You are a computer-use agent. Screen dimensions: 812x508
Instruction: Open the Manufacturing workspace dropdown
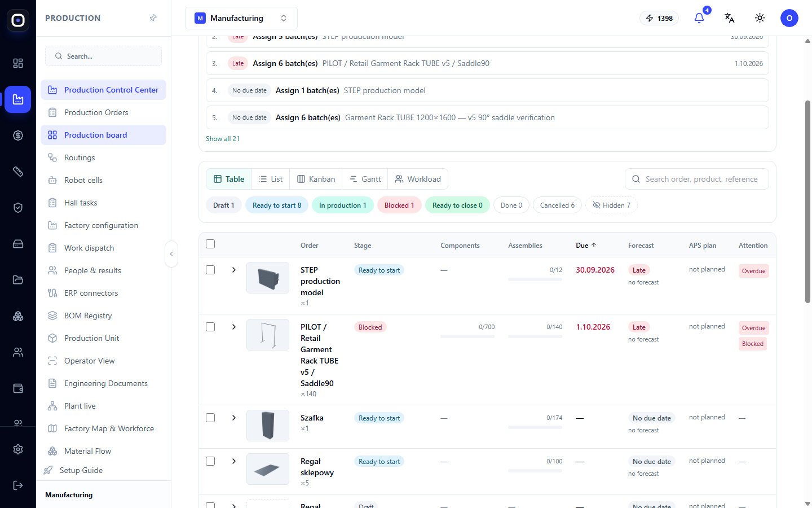tap(241, 18)
